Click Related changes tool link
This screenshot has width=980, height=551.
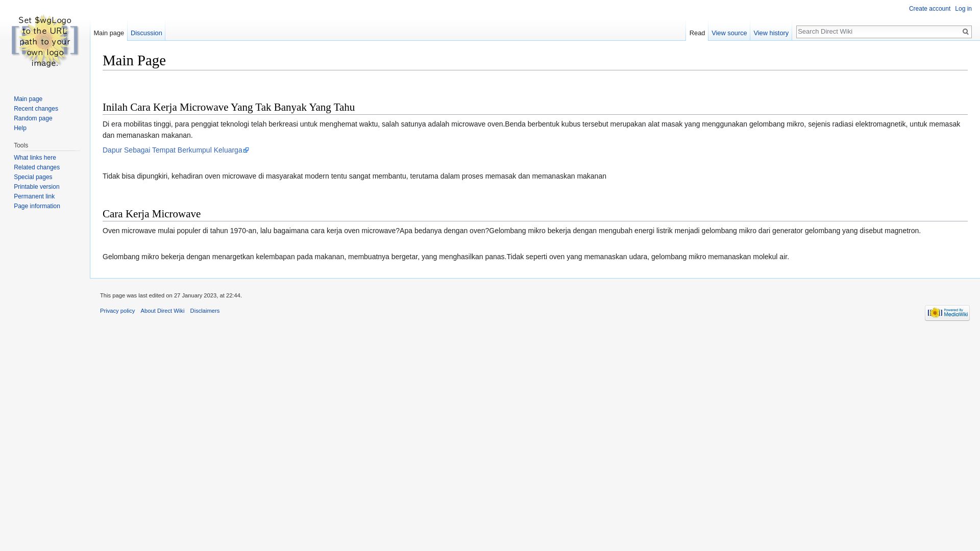[x=36, y=167]
